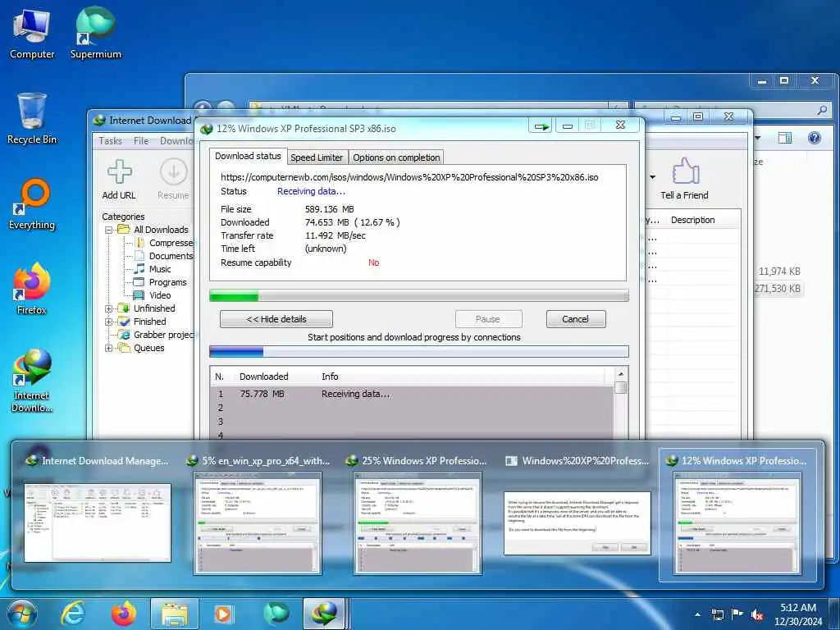Launch Internet Explorer from the taskbar

click(73, 614)
